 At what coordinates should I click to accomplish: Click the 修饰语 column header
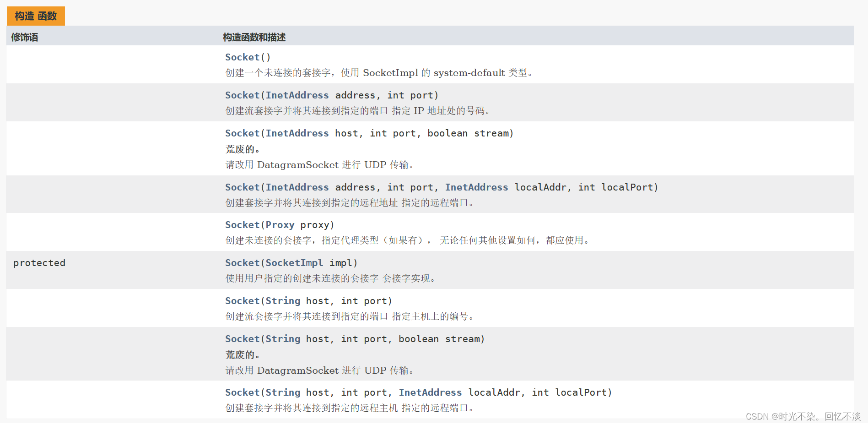(x=25, y=37)
